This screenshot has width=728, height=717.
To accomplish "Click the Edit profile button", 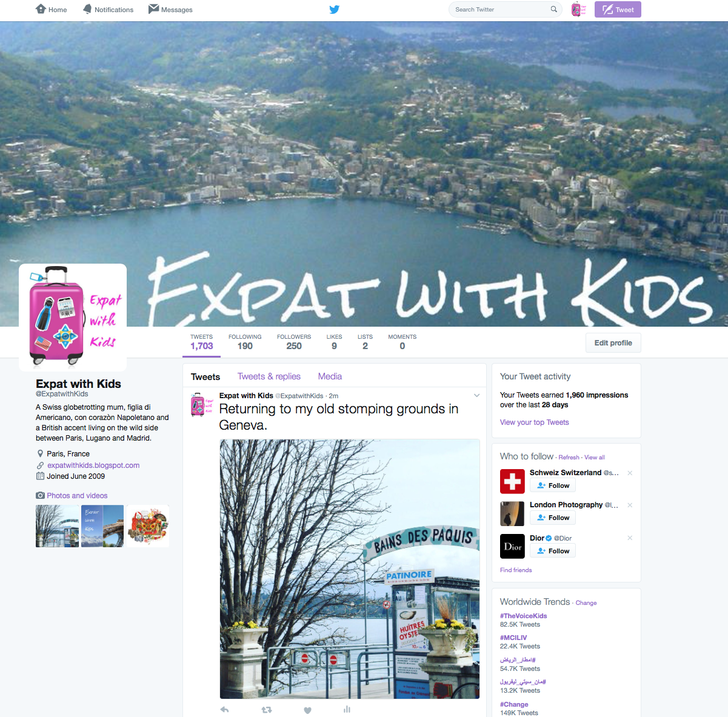I will [x=613, y=342].
